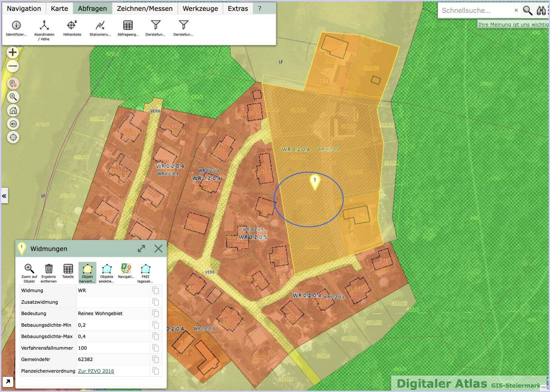Click the Identifizieren info tool icon
Viewport: 550px width, 392px height.
[x=16, y=25]
